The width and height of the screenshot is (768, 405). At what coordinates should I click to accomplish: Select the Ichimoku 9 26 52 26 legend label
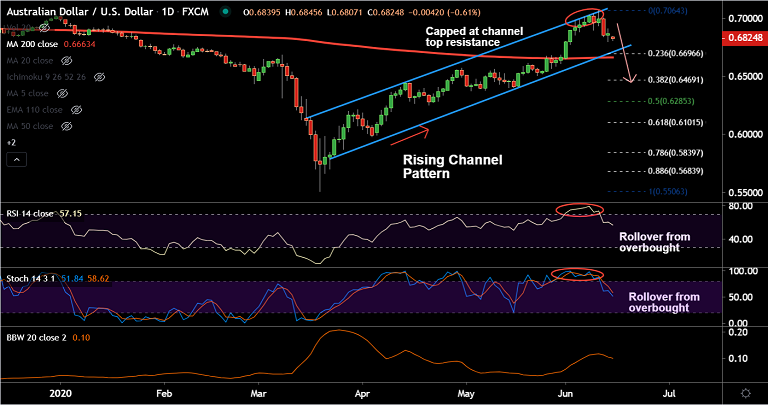click(x=46, y=77)
